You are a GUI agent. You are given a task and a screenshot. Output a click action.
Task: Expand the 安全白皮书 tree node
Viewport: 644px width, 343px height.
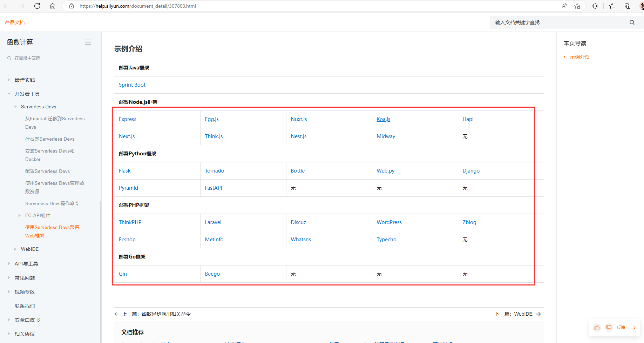point(9,320)
